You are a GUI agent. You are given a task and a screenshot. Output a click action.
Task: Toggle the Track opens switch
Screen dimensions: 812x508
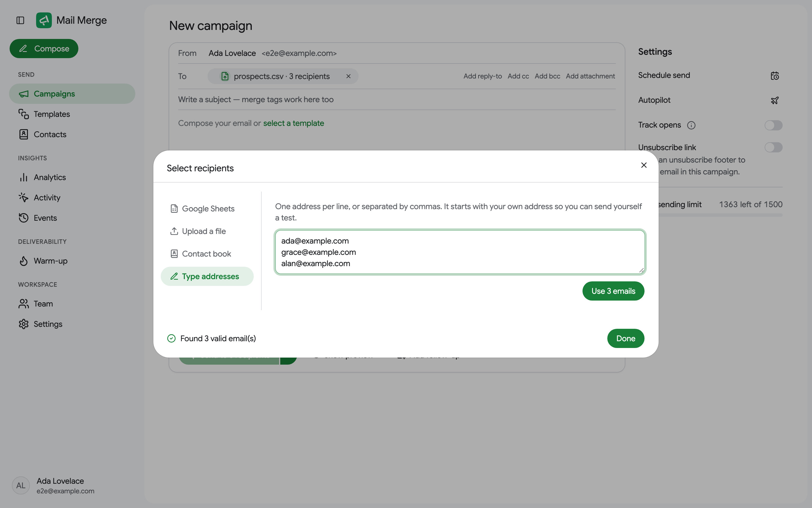coord(773,125)
